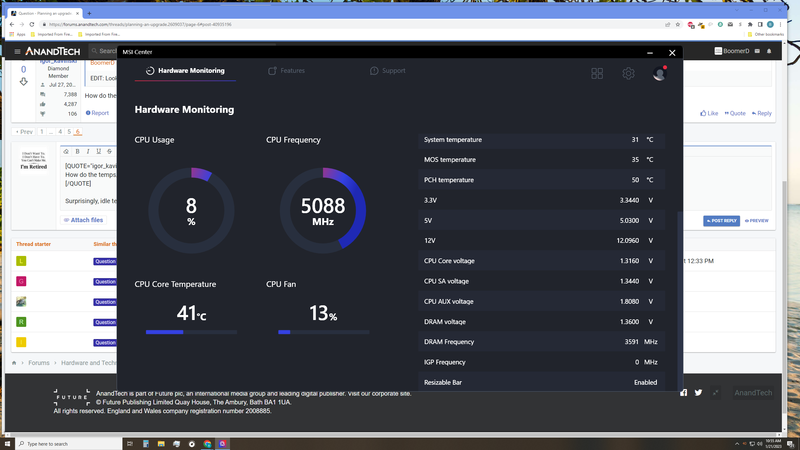The image size is (800, 450).
Task: Select the DRAM voltage row
Action: [541, 322]
